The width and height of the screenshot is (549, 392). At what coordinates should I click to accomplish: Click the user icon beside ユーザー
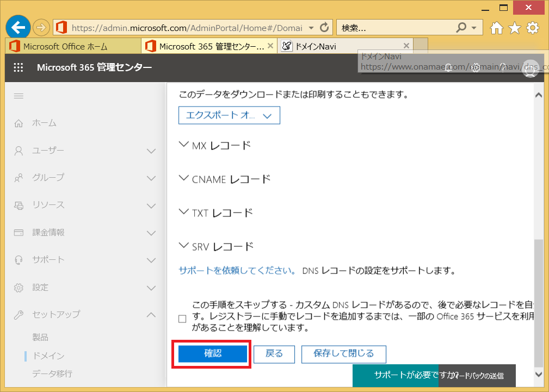pos(18,151)
